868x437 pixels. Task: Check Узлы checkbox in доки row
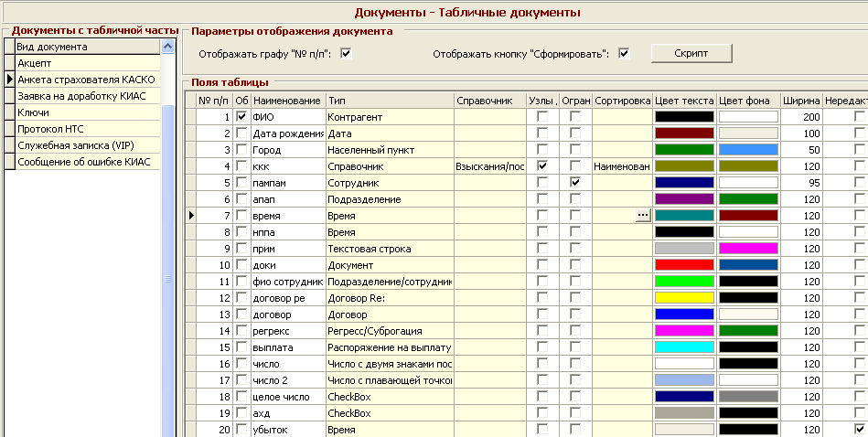tap(542, 265)
